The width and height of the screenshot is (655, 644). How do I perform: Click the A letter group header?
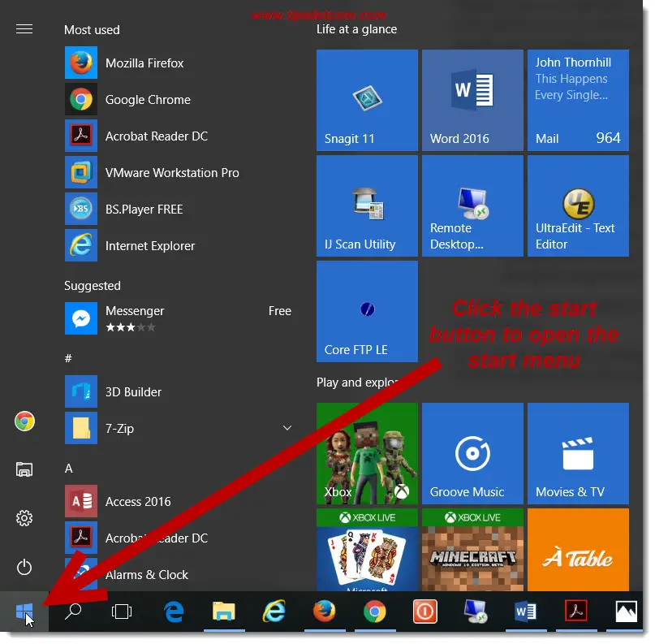point(69,469)
